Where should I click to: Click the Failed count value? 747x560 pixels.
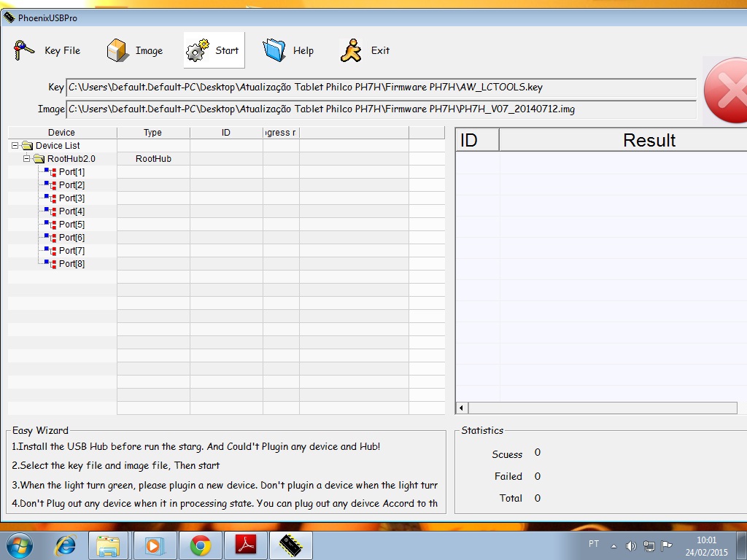pos(538,476)
